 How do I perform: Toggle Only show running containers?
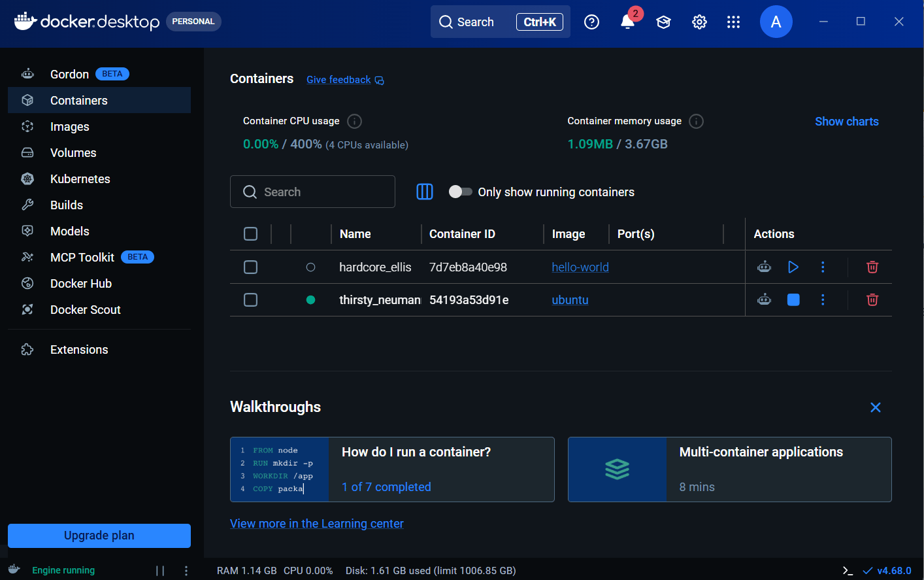[x=461, y=192]
